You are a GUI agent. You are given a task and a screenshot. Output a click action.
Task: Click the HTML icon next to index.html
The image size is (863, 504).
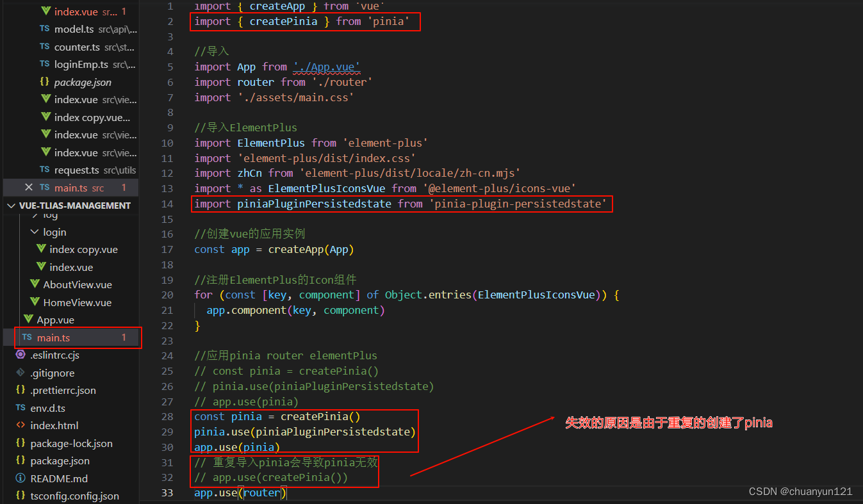point(20,425)
